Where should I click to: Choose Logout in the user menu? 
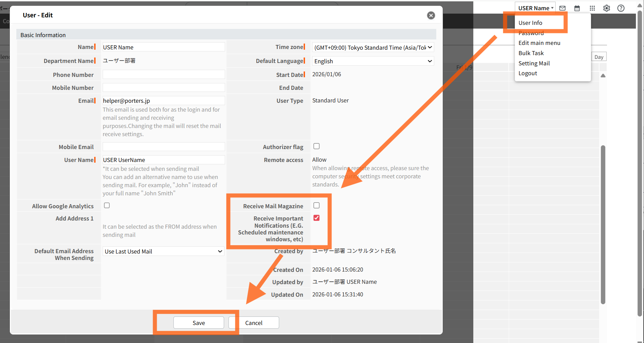click(528, 73)
